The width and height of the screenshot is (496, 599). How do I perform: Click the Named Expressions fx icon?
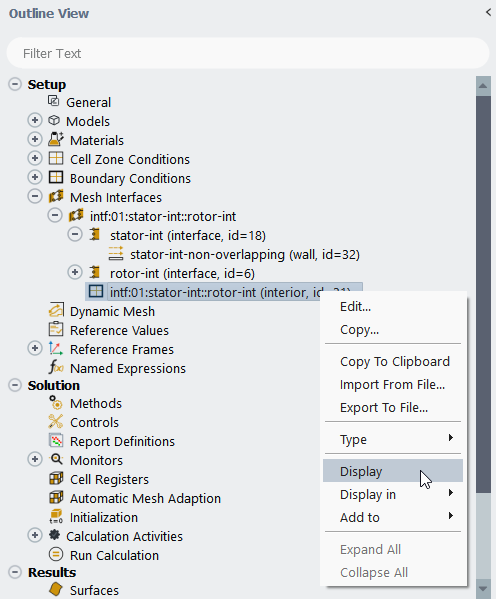(x=56, y=367)
